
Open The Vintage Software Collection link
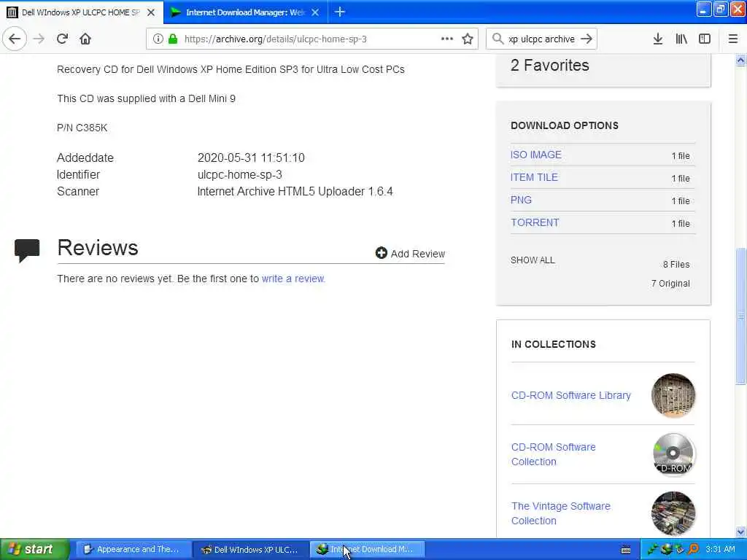tap(561, 513)
